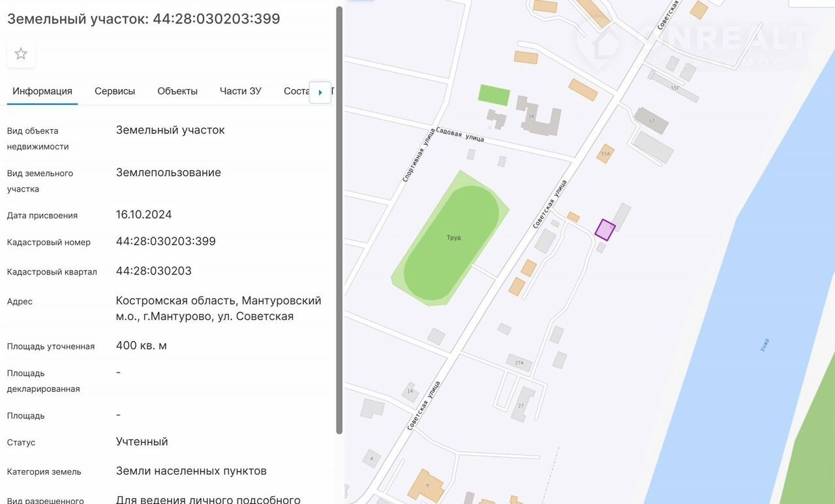Image resolution: width=835 pixels, height=504 pixels.
Task: Click the purple highlighted land parcel
Action: (x=605, y=230)
